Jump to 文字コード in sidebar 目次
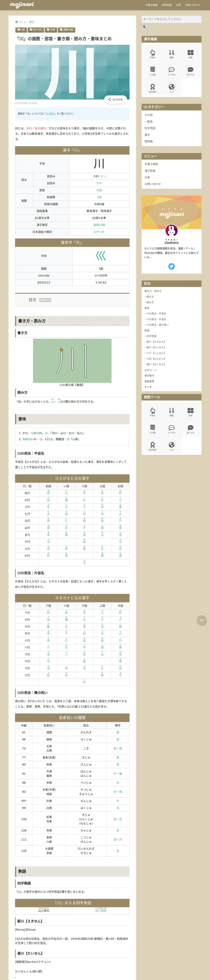Screen dimensions: 210x980 150,370
